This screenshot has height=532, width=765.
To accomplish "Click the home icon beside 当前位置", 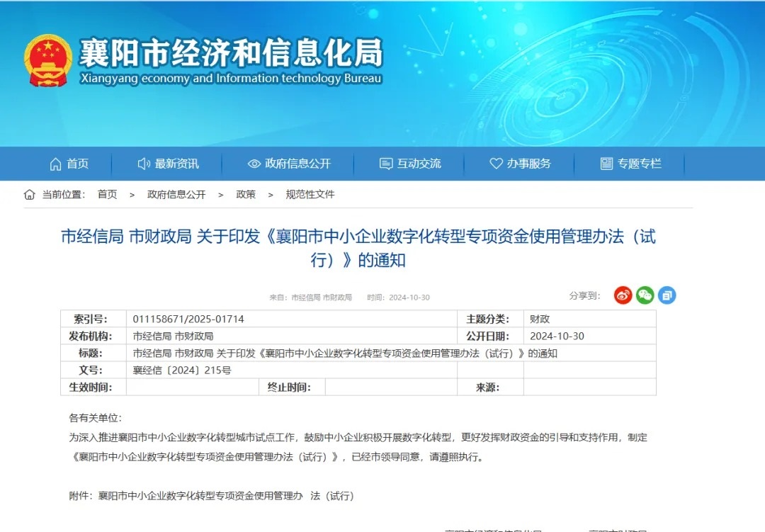I will [29, 194].
